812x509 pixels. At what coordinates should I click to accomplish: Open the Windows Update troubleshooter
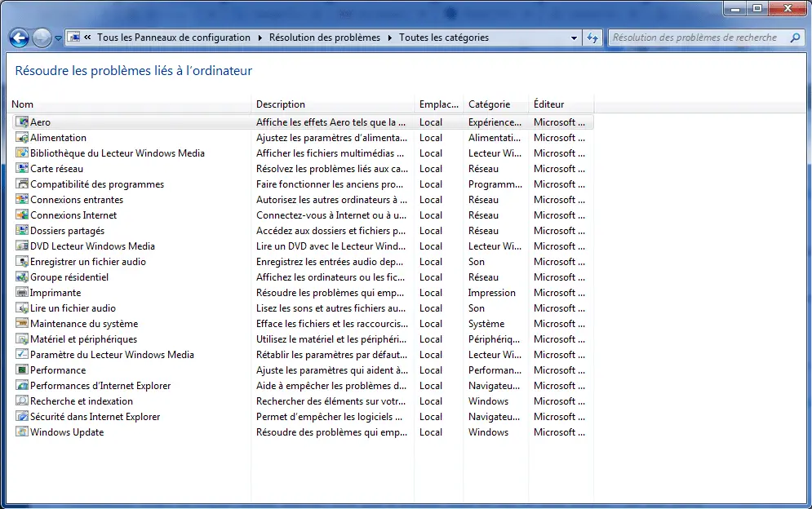point(67,432)
